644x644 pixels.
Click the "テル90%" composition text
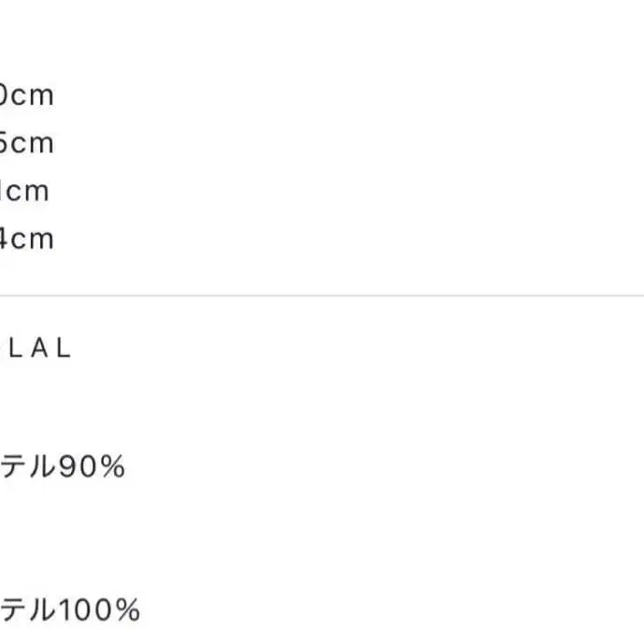coord(62,466)
